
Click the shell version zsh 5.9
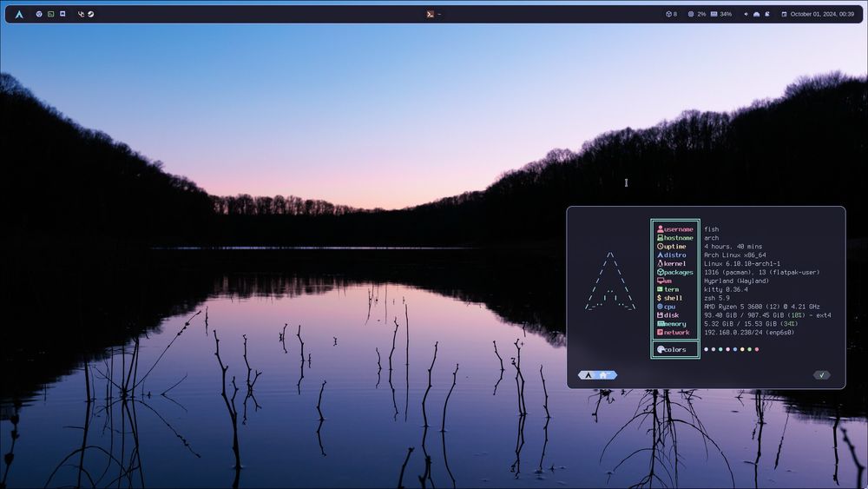pyautogui.click(x=717, y=298)
